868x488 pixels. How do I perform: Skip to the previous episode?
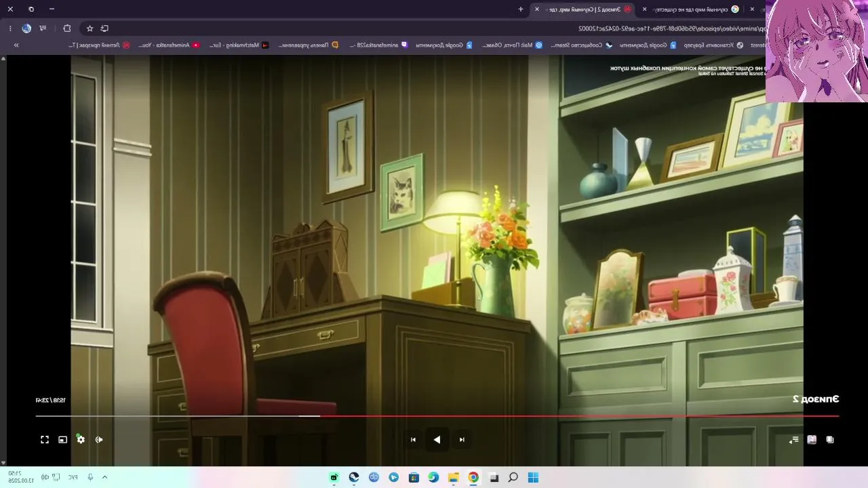click(462, 440)
